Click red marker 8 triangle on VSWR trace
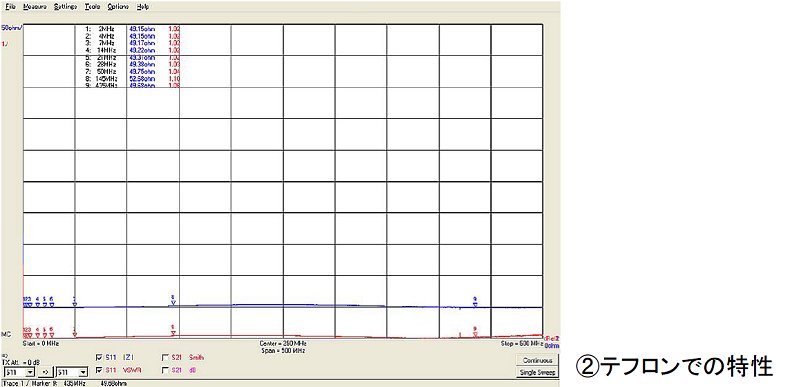 172,333
